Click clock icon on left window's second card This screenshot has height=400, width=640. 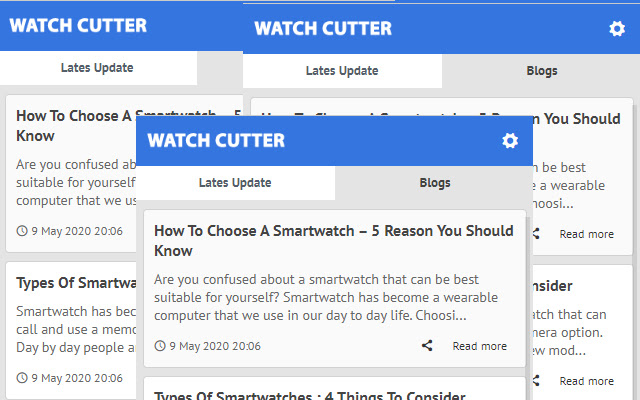(22, 378)
